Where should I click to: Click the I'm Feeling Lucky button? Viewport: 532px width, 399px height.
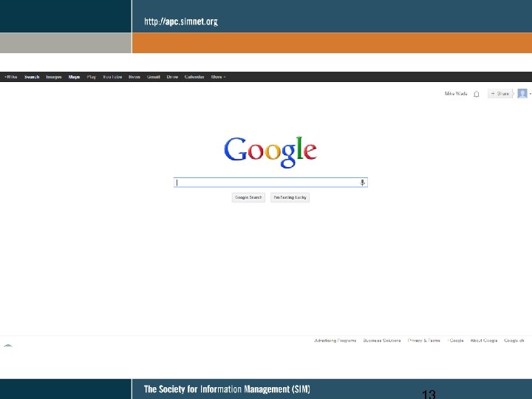tap(290, 197)
